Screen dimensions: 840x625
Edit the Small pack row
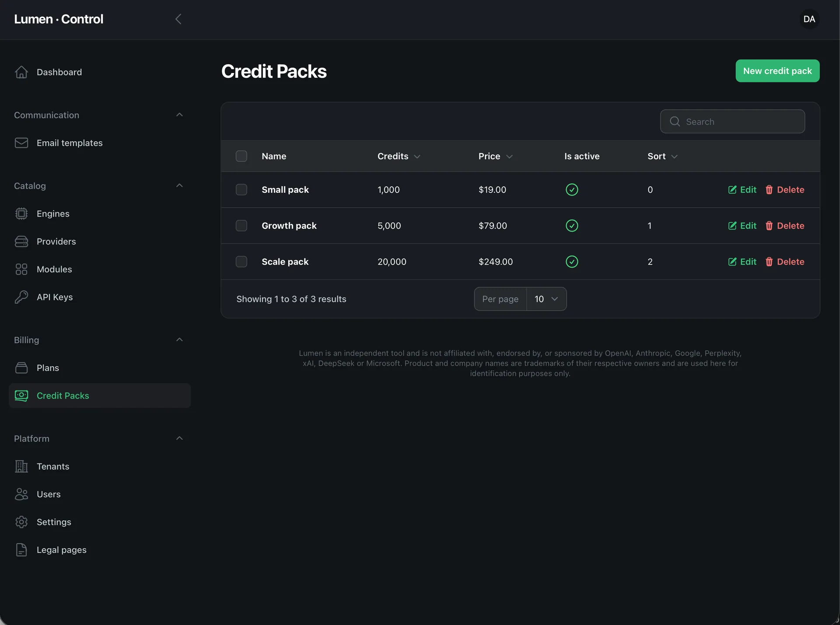742,189
